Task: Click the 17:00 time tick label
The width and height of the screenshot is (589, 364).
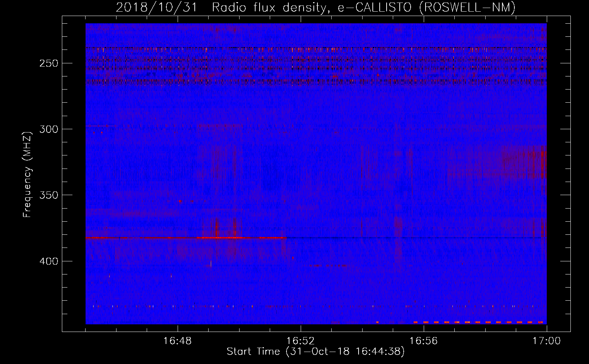Action: click(547, 341)
